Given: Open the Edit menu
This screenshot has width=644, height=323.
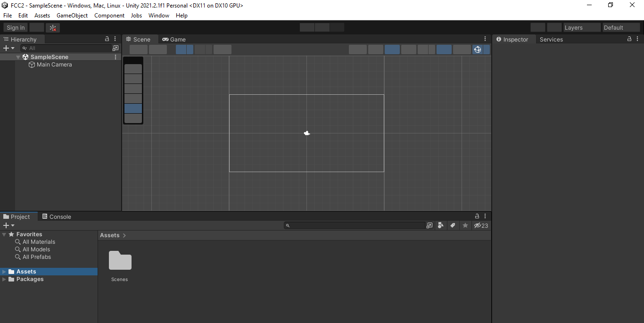Looking at the screenshot, I should click(23, 16).
